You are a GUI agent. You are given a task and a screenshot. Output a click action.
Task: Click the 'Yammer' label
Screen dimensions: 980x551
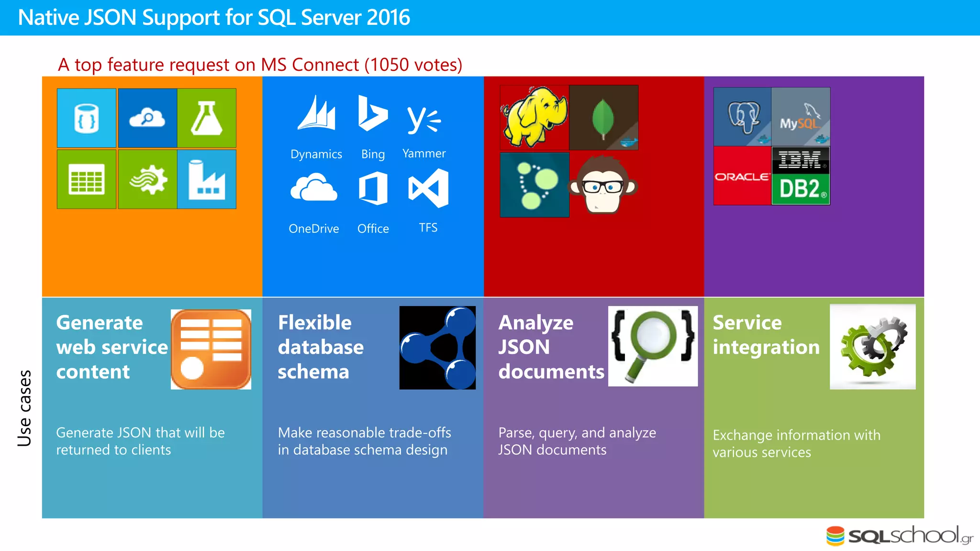(424, 154)
